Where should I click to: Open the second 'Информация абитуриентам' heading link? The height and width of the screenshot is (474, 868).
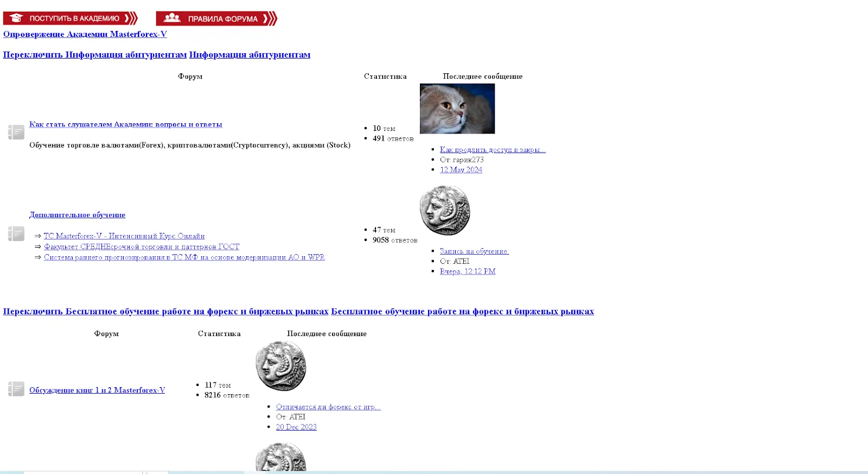click(x=250, y=55)
